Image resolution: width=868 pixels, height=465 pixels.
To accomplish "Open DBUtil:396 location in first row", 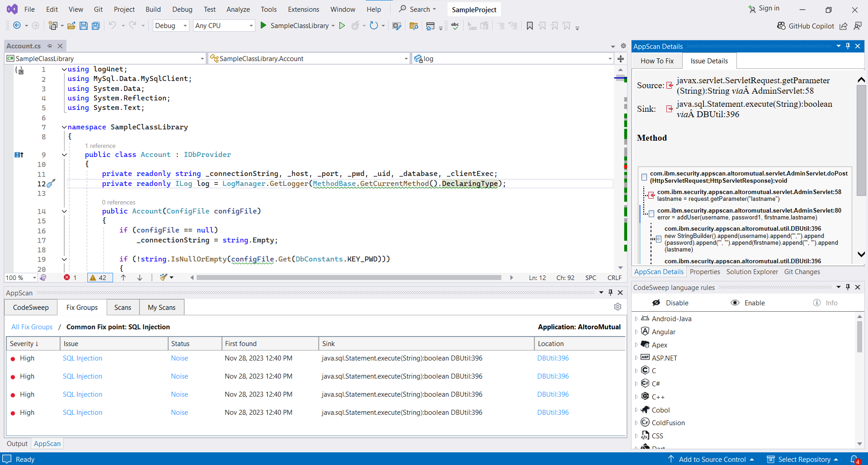I will click(x=552, y=358).
